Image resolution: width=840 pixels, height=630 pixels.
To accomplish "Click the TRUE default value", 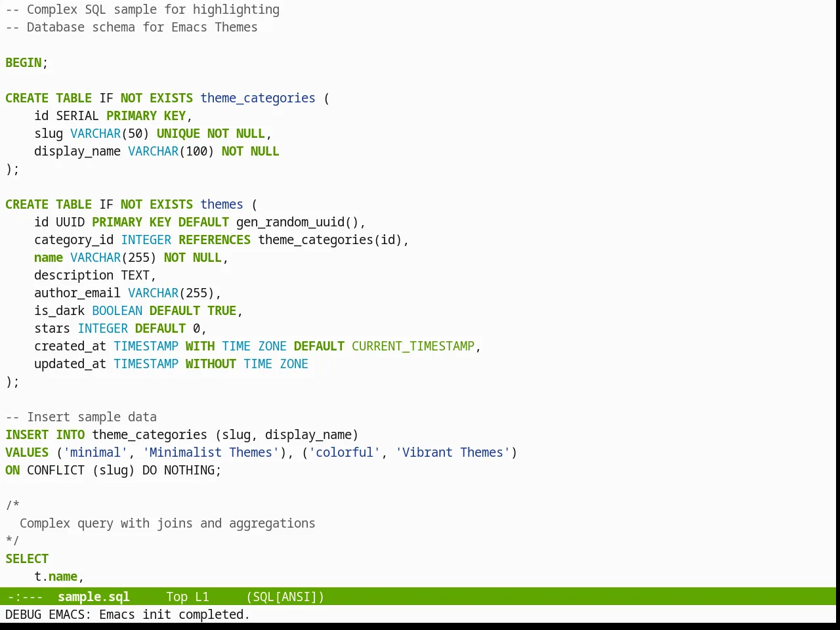I will [x=222, y=310].
